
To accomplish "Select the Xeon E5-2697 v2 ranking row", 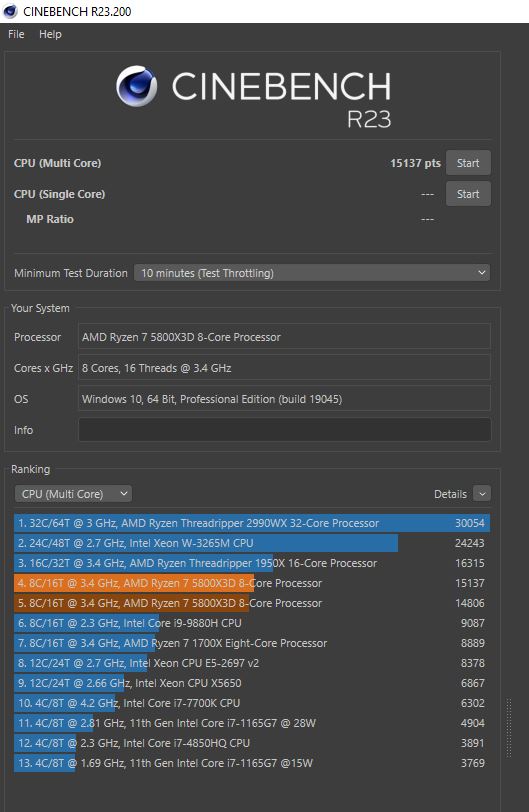I will point(252,663).
